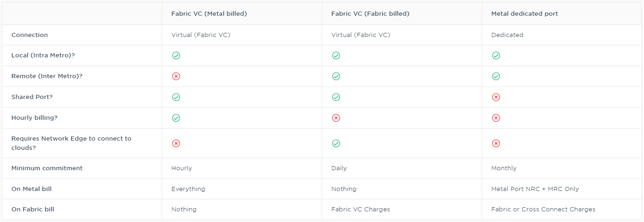Click green check for Remote in Metal dedicated port

496,76
